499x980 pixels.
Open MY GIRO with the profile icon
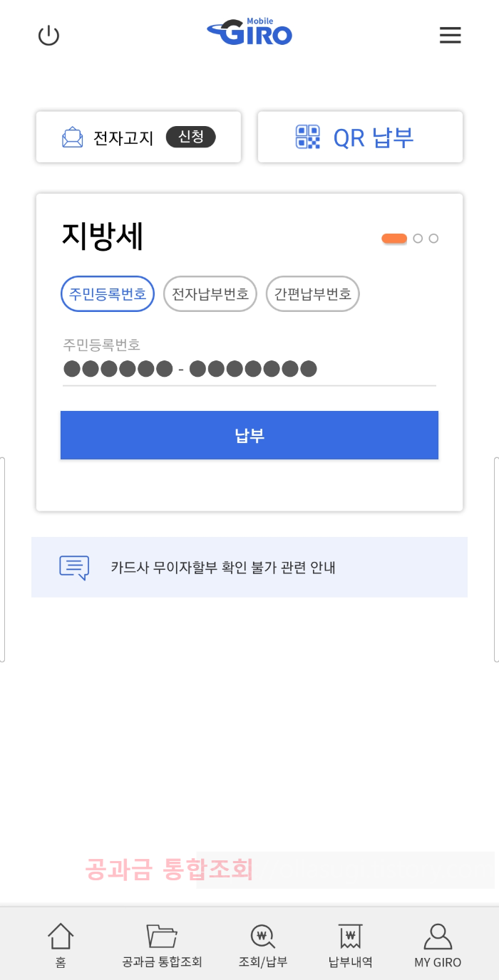tap(438, 934)
